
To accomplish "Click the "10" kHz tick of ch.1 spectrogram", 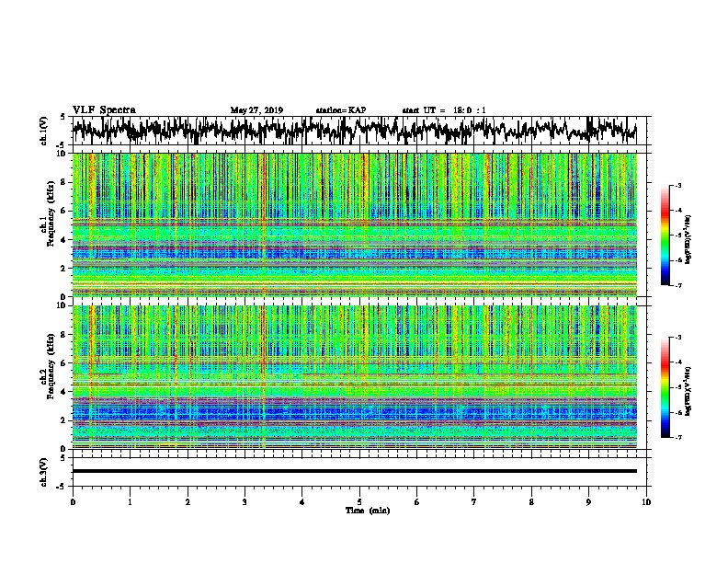I will pyautogui.click(x=63, y=154).
